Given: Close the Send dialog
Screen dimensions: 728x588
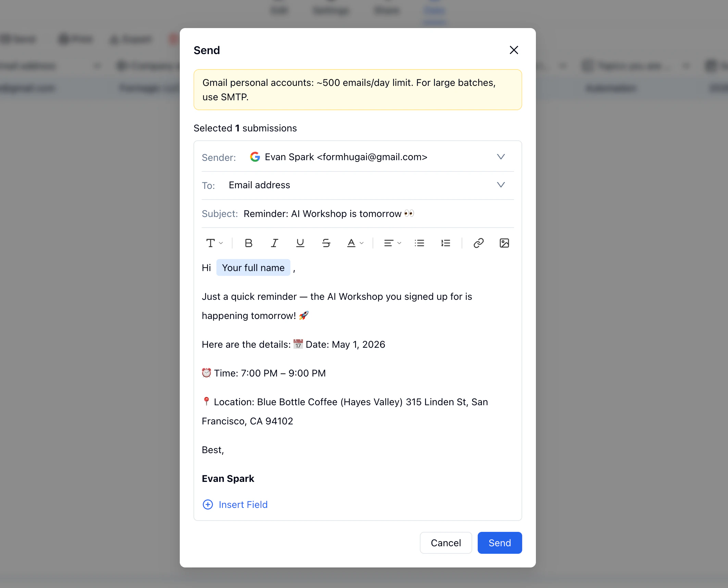Looking at the screenshot, I should click(x=514, y=50).
